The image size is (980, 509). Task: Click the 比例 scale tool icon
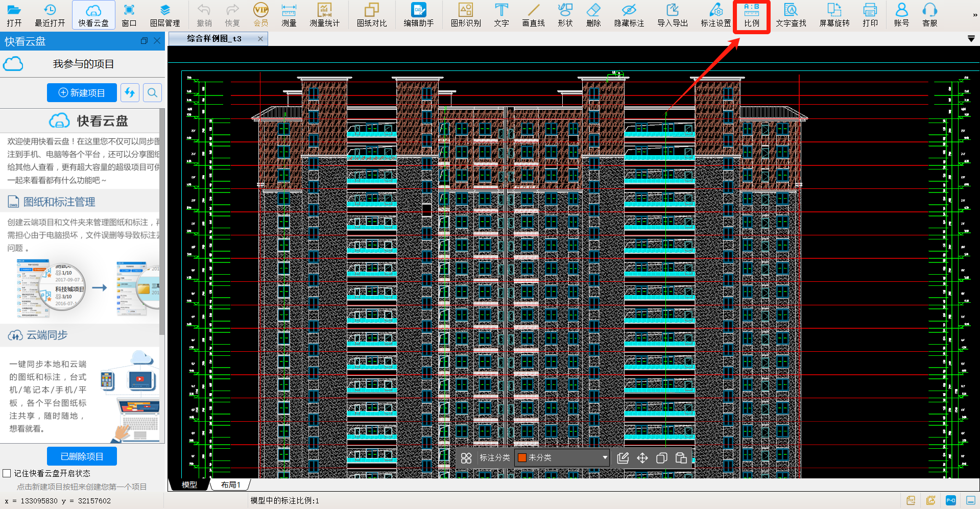(x=751, y=15)
